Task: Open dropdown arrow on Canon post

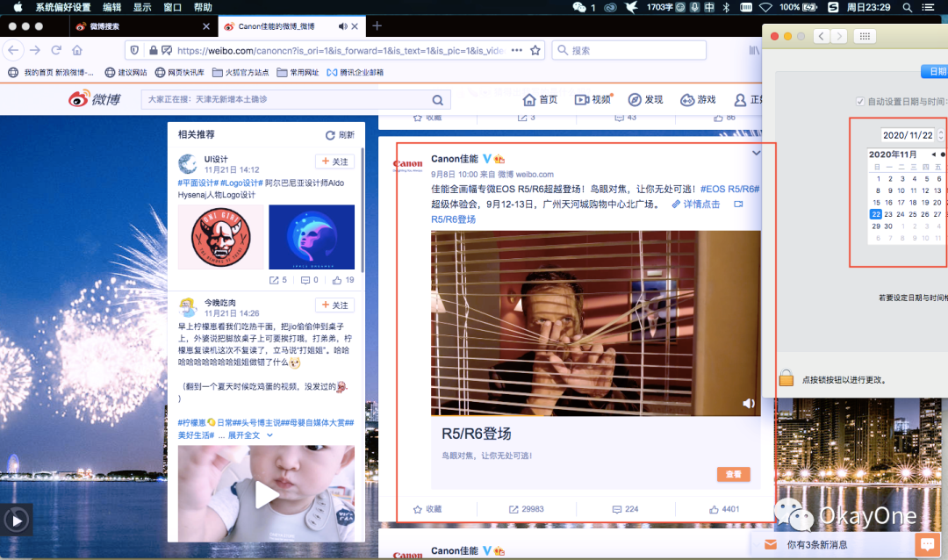Action: pyautogui.click(x=756, y=153)
